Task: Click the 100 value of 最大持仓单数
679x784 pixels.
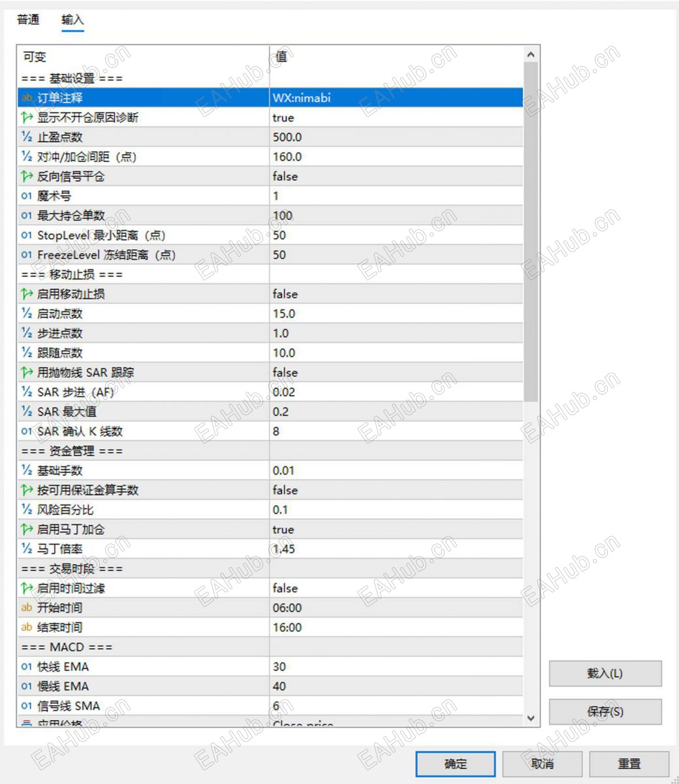Action: tap(396, 216)
